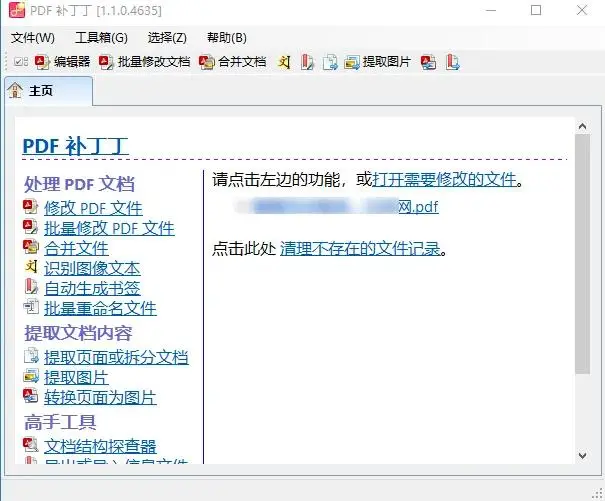
Task: Toggle the checklist icon at toolbar start
Action: (21, 62)
